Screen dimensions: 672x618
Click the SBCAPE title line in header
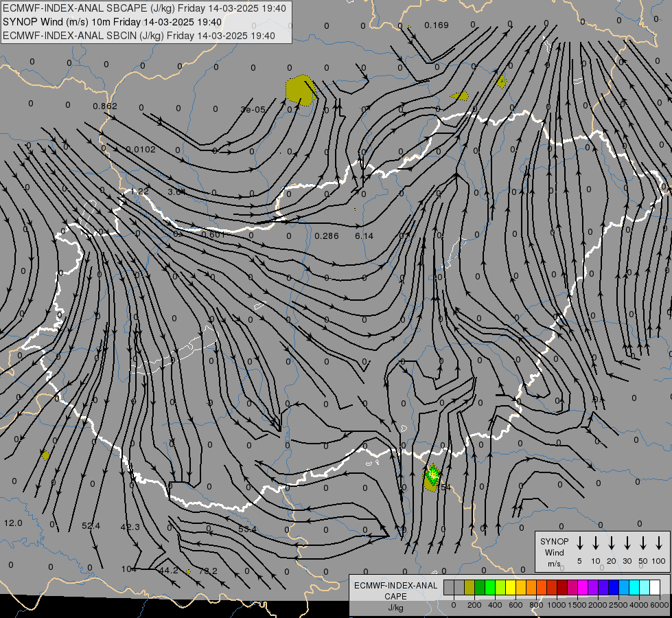coord(144,8)
